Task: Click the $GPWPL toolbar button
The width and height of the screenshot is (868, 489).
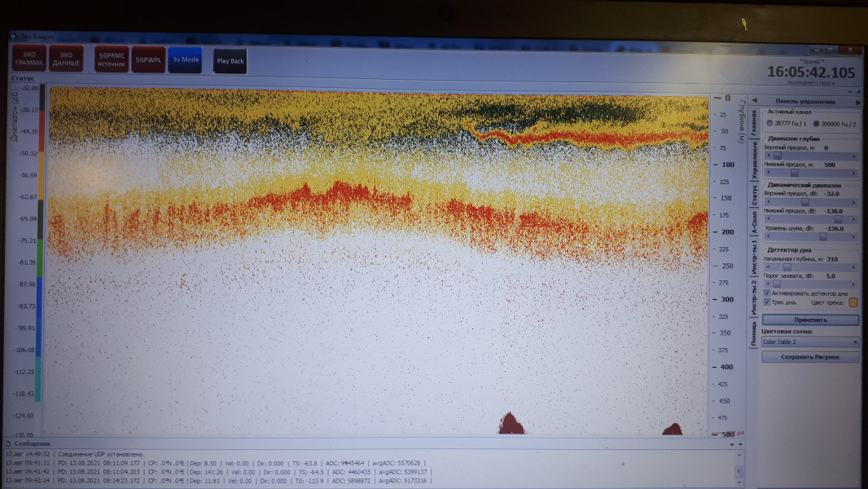Action: pos(148,59)
